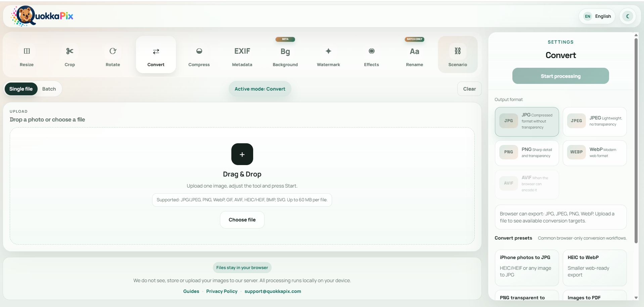Toggle dark mode moon icon

628,16
